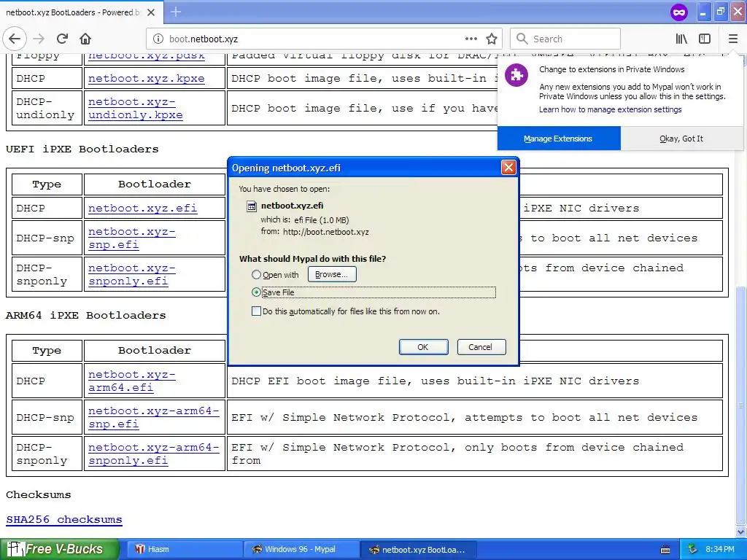Open the netboot.xyz-arm64.efi link
The width and height of the screenshot is (747, 560).
pos(132,381)
